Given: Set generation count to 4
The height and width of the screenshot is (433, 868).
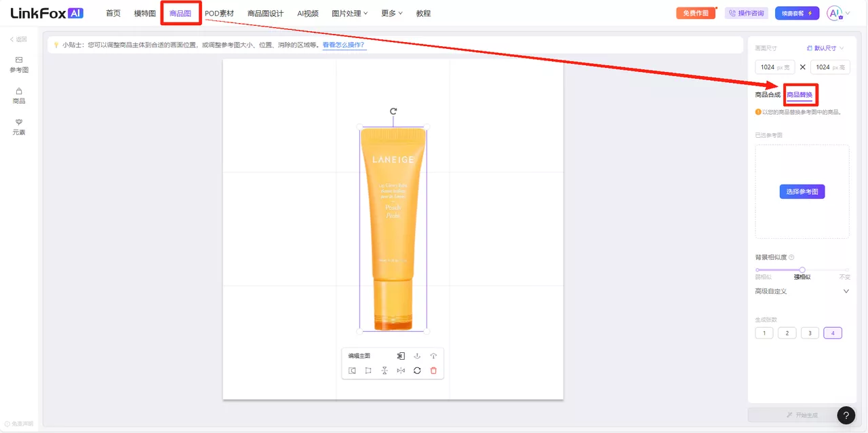Looking at the screenshot, I should [x=833, y=333].
